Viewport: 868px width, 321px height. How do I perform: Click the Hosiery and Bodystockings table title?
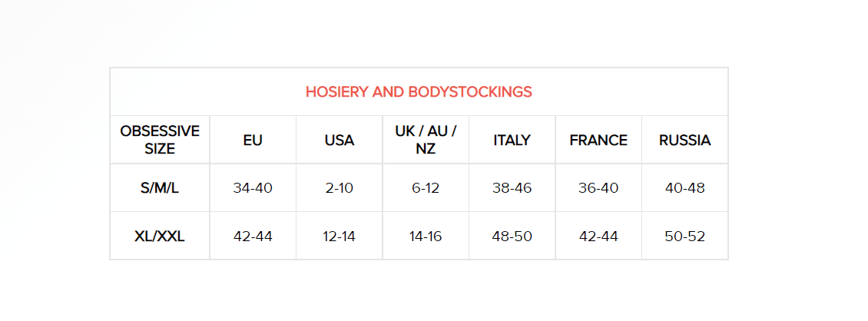coord(419,92)
